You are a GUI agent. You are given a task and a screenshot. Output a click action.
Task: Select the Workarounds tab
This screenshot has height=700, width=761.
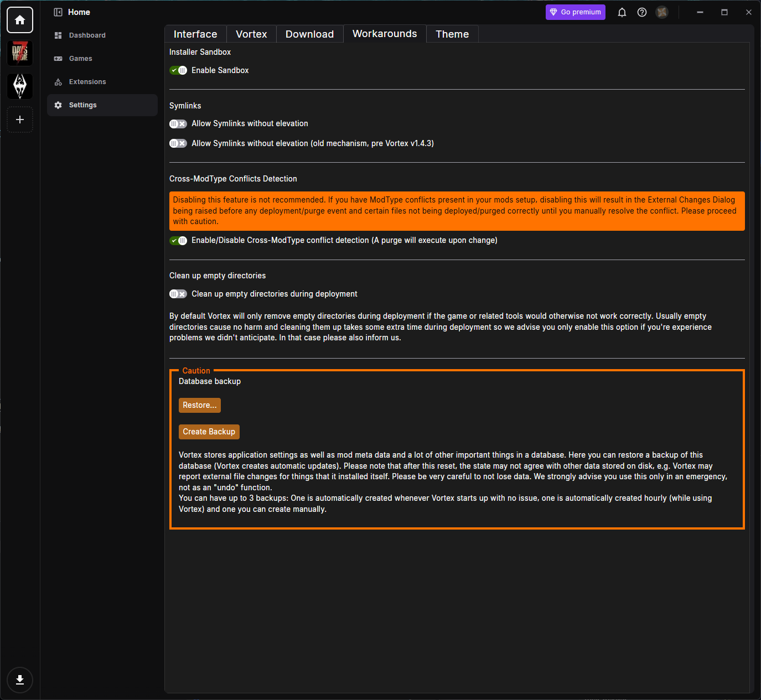pos(385,34)
